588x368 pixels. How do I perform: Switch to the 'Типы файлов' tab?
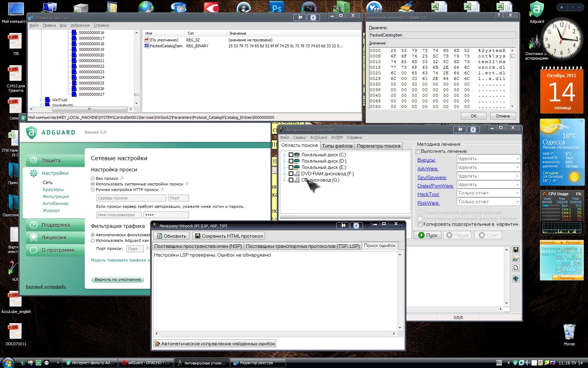pos(337,146)
